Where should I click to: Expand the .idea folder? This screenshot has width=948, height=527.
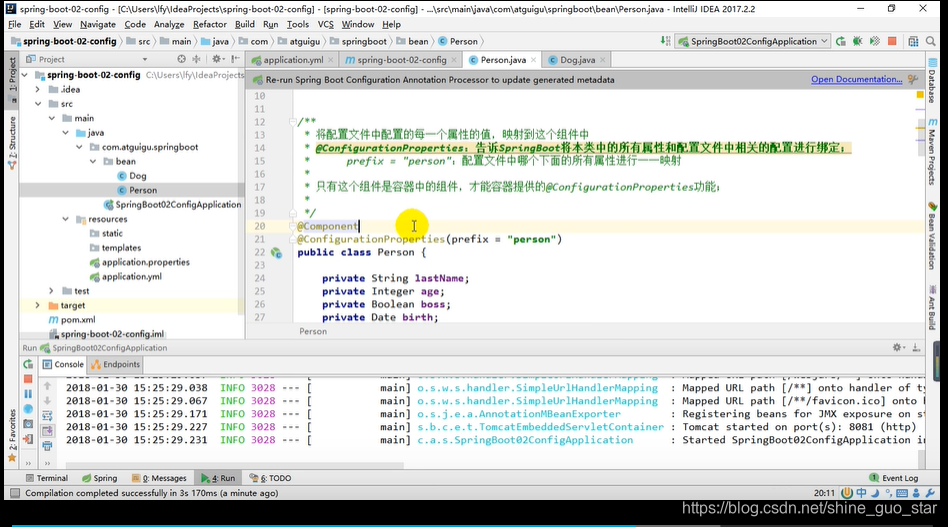tap(37, 89)
